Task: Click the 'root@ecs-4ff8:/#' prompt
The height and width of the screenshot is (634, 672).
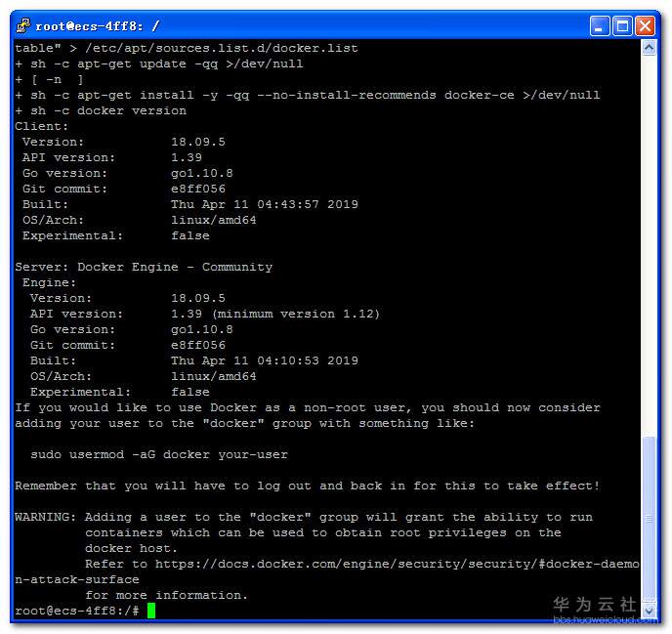Action: [77, 611]
